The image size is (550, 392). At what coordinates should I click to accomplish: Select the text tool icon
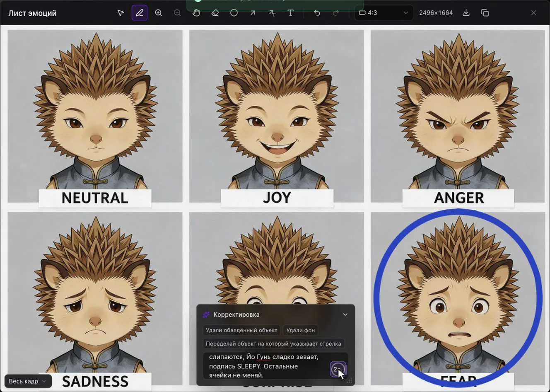click(x=291, y=13)
